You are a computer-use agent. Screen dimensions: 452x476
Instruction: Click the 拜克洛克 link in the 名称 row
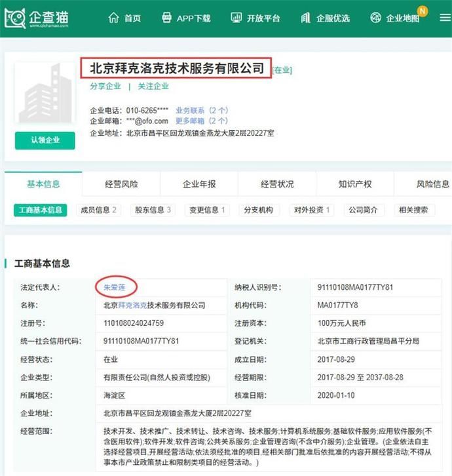[x=132, y=305]
